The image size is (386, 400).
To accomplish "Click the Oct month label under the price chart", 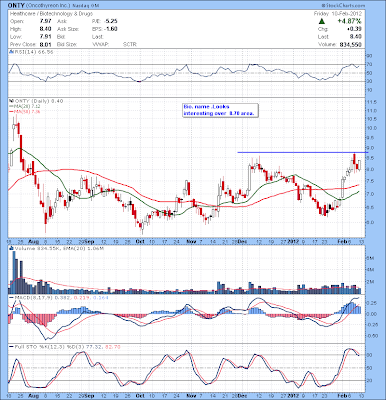I will 140,241.
